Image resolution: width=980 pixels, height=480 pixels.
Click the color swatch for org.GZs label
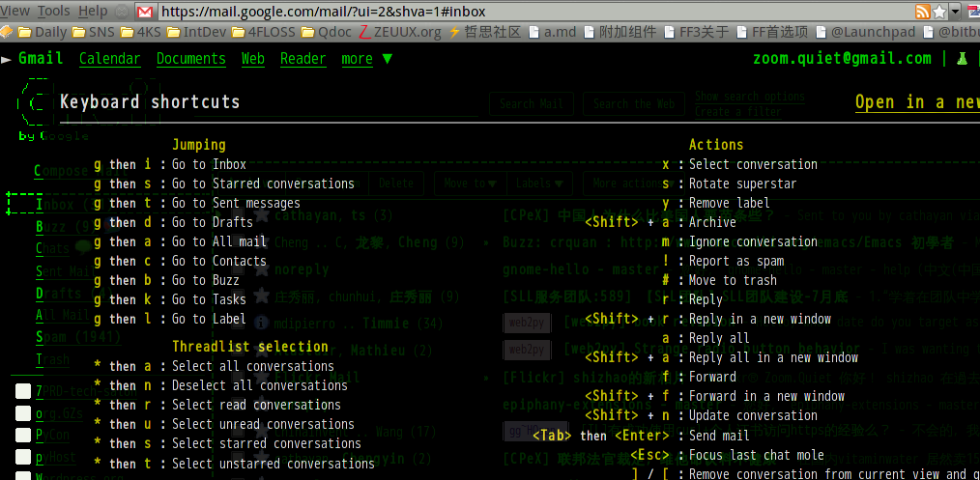coord(23,413)
